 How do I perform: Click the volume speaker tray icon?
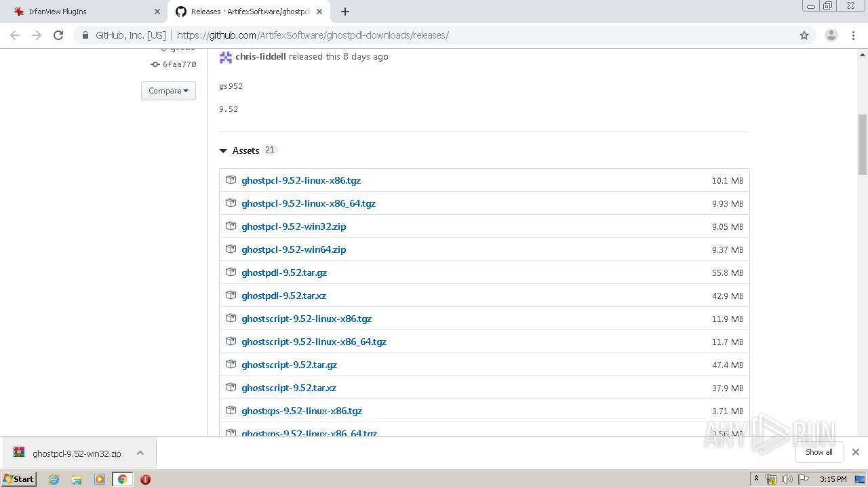pyautogui.click(x=787, y=479)
